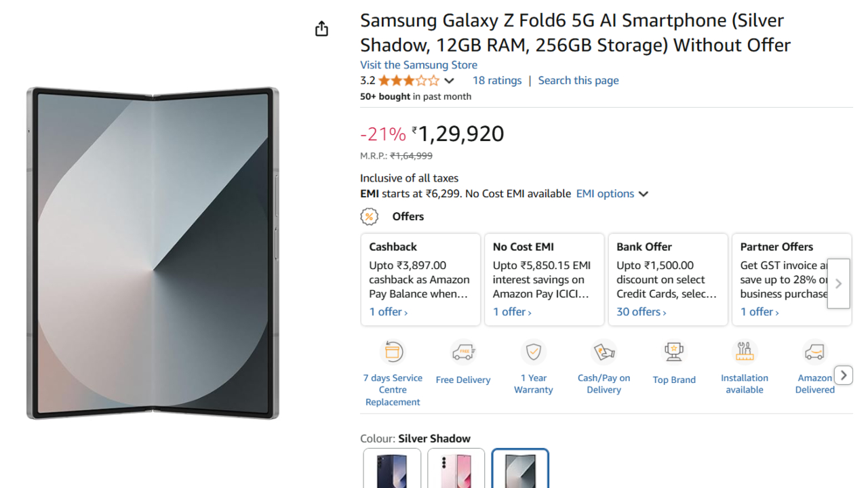Click the Galaxy Z Fold6 product image
This screenshot has height=488, width=868.
tap(153, 253)
